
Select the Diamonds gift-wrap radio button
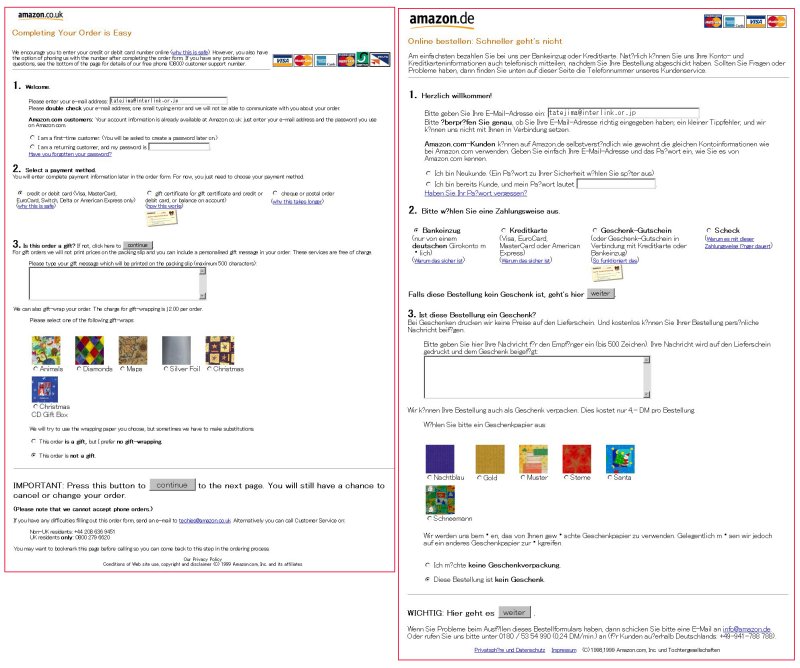coord(79,368)
